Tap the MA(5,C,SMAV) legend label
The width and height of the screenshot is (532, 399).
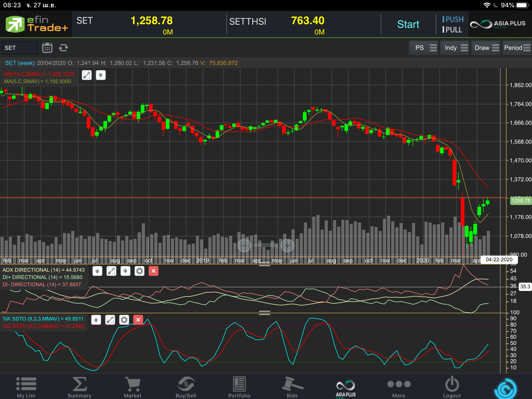pyautogui.click(x=37, y=81)
